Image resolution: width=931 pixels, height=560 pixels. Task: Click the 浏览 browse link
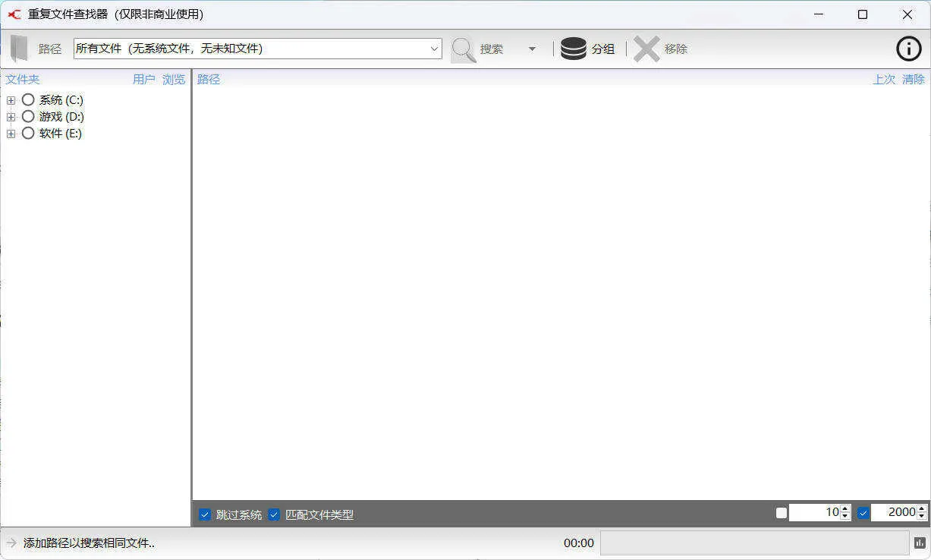pos(173,79)
